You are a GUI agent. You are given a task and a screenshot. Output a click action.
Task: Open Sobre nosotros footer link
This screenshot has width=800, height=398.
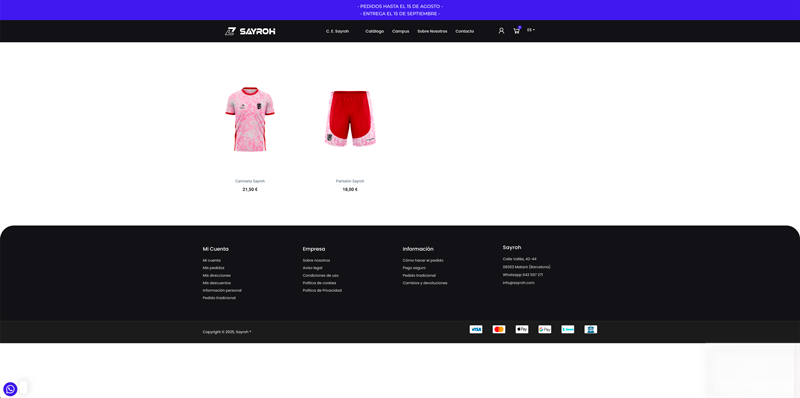tap(316, 260)
